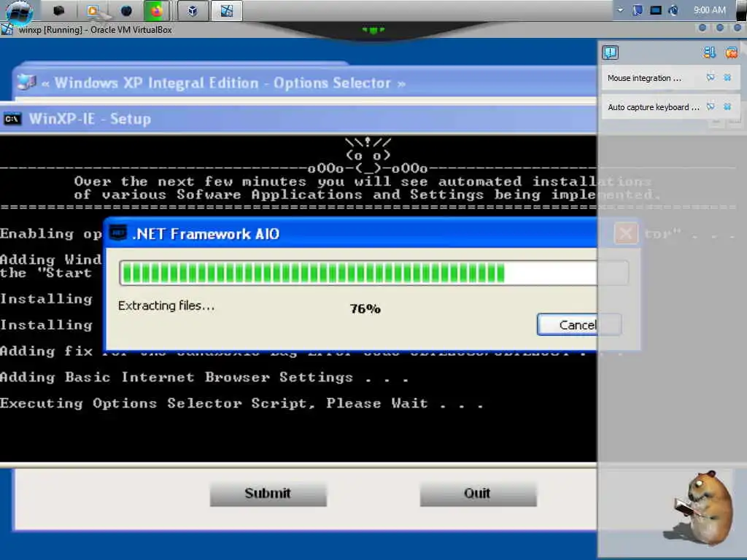Launch the media player taskbar icon
The width and height of the screenshot is (747, 560).
tap(93, 10)
